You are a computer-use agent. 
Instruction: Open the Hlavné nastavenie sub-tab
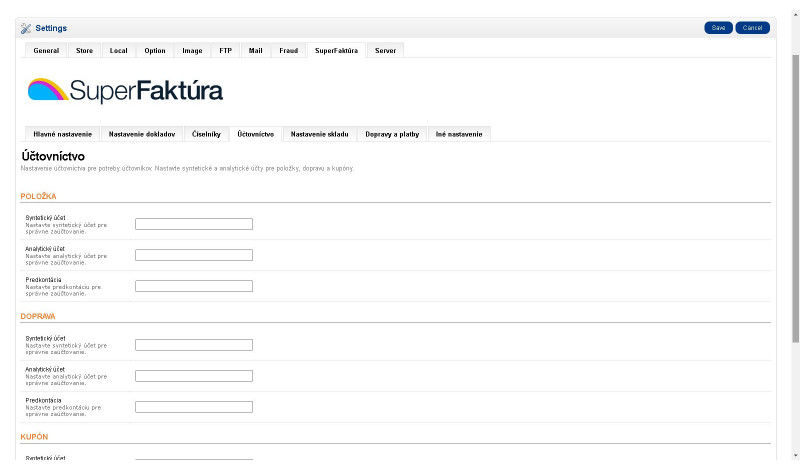(x=63, y=134)
